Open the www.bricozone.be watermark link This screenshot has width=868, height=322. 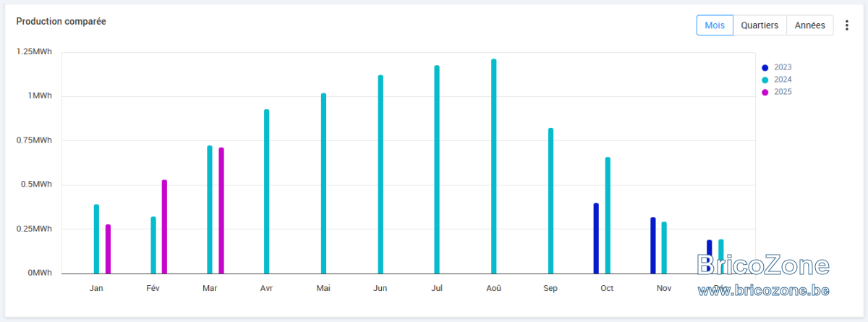coord(763,290)
